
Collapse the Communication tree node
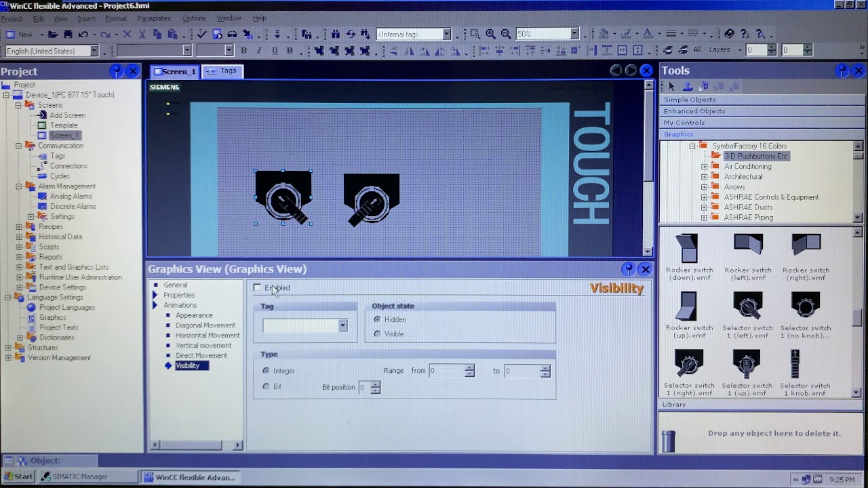[x=18, y=146]
